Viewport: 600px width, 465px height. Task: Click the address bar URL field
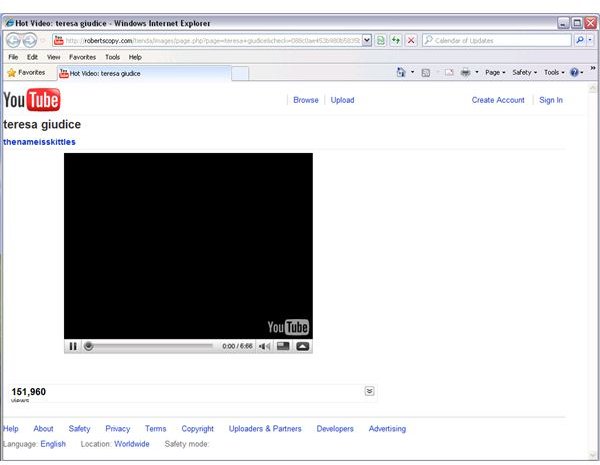pyautogui.click(x=207, y=40)
